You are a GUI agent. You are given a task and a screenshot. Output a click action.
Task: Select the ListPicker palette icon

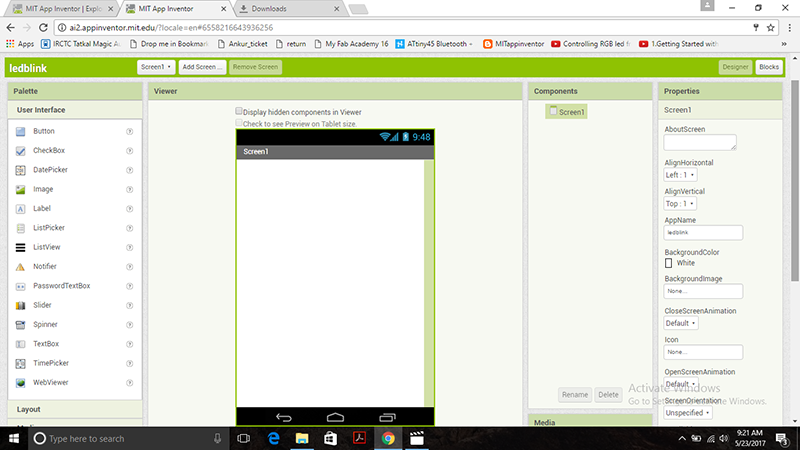[20, 228]
